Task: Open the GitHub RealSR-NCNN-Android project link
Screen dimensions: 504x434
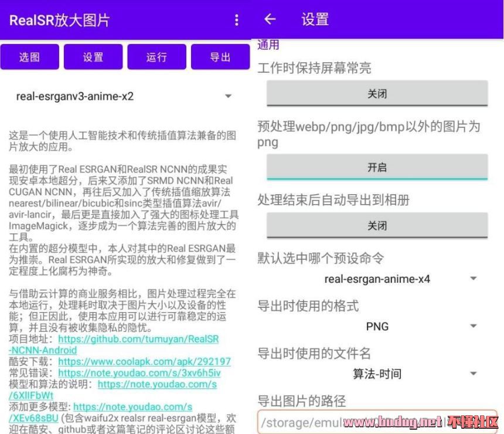Action: (138, 339)
